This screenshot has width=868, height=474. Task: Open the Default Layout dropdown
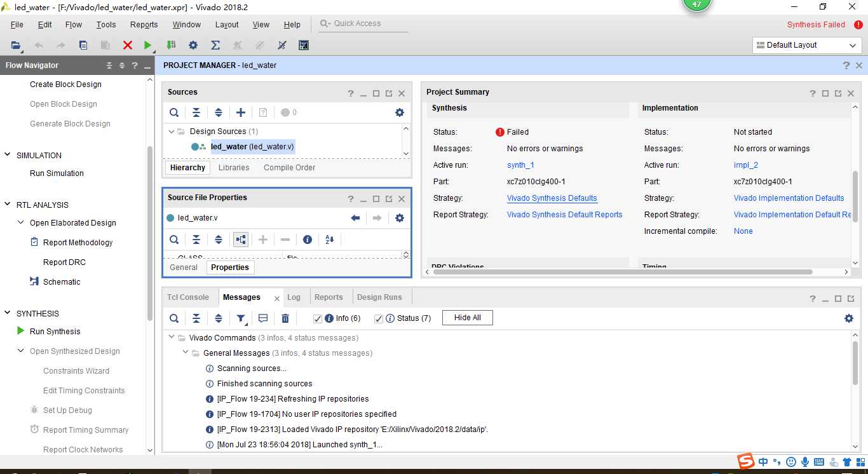pyautogui.click(x=807, y=45)
